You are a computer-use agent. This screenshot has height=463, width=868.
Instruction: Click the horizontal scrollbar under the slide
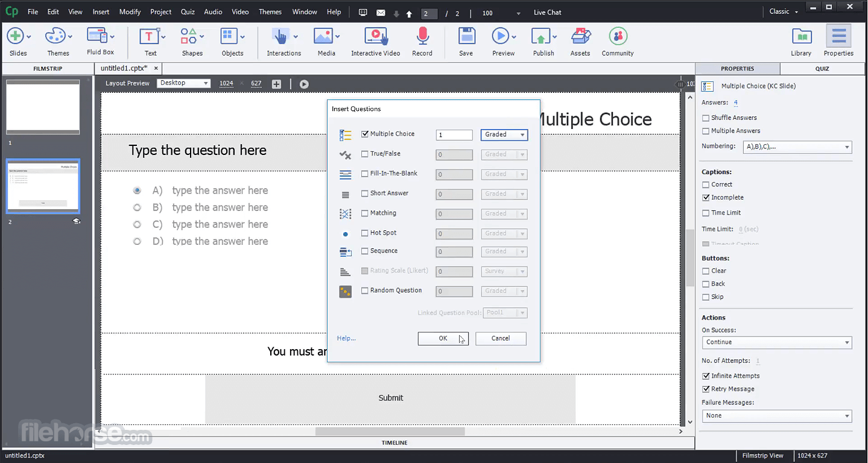tap(390, 431)
